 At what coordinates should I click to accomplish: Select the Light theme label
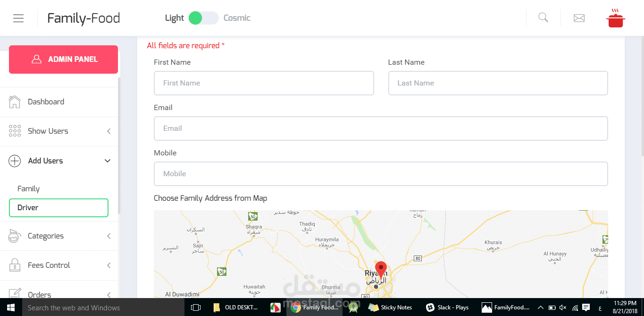[174, 18]
